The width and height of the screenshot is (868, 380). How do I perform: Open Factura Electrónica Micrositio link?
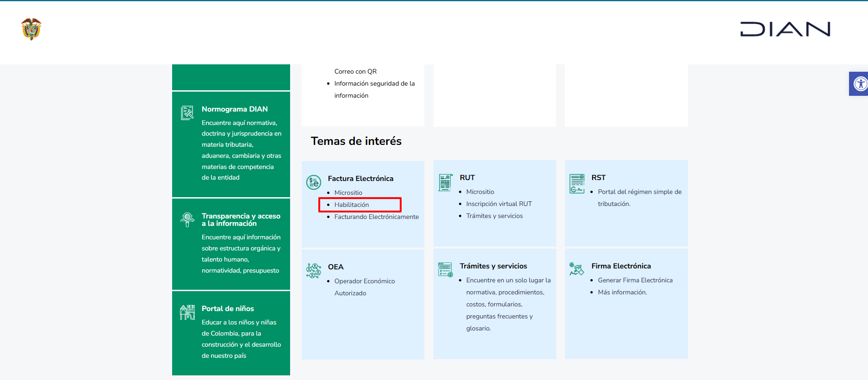pos(348,193)
